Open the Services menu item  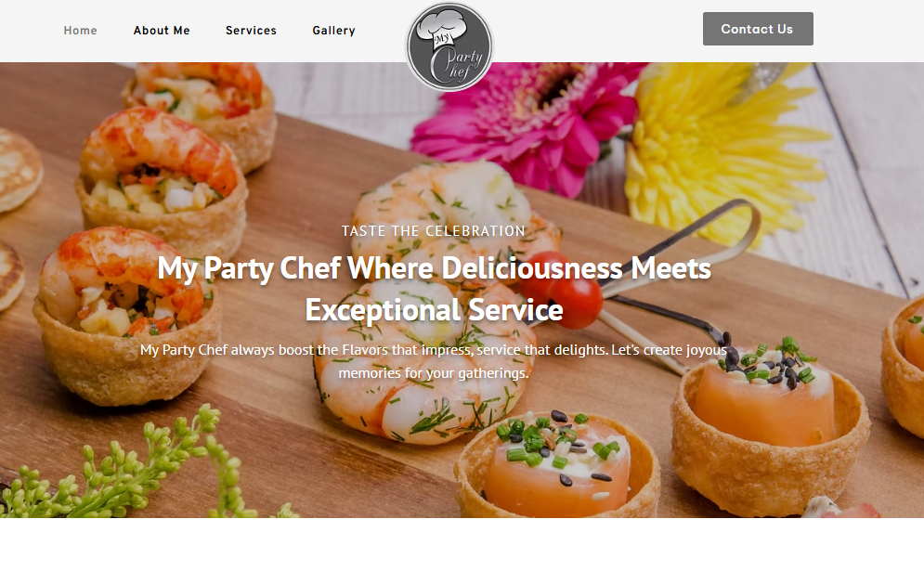[x=251, y=30]
